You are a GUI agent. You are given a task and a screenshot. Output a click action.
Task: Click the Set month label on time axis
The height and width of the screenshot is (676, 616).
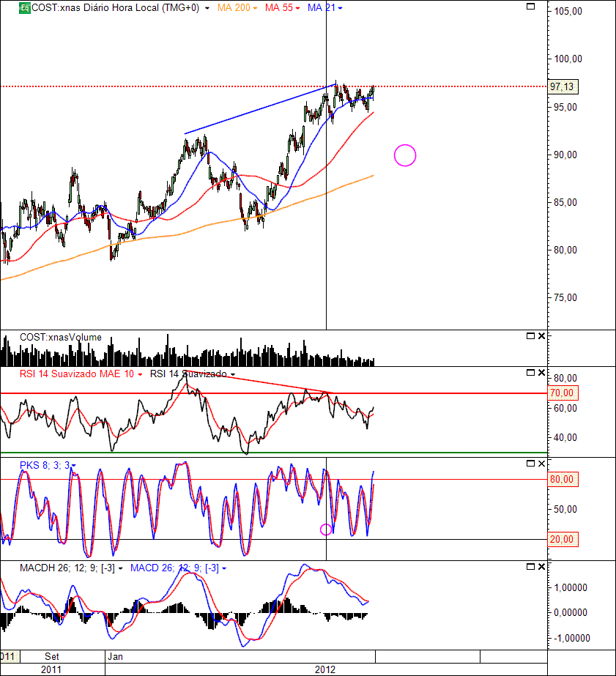click(52, 657)
